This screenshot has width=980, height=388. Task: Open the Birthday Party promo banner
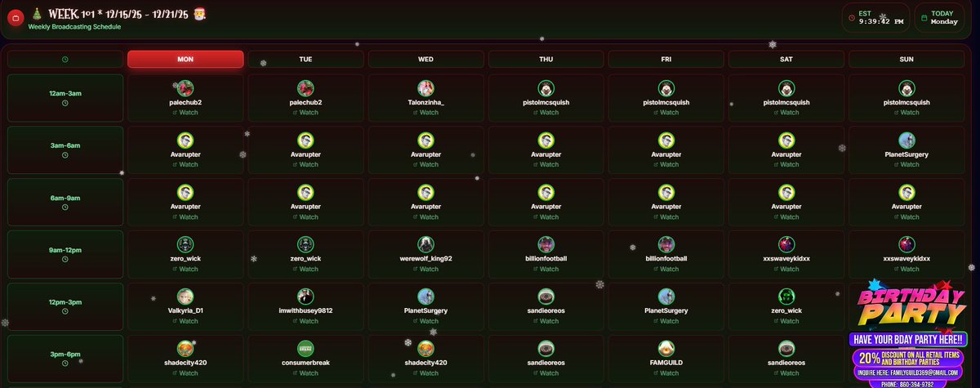[x=907, y=334]
